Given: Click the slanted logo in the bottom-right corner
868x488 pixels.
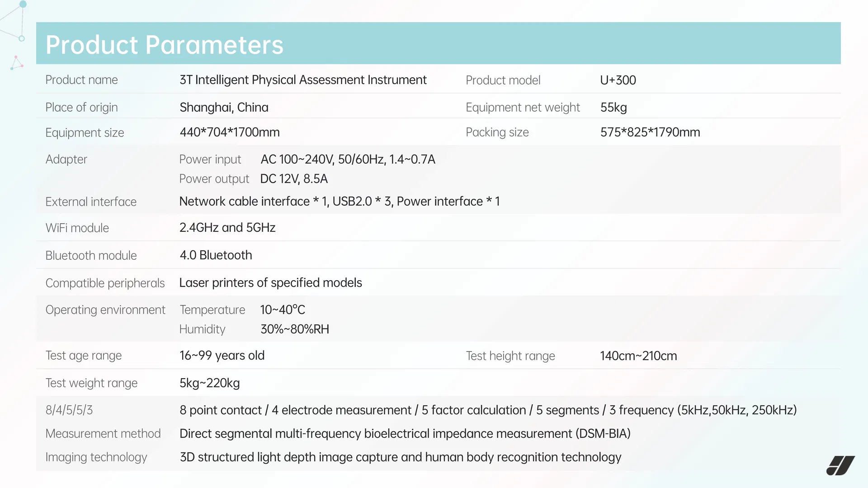Looking at the screenshot, I should coord(840,466).
